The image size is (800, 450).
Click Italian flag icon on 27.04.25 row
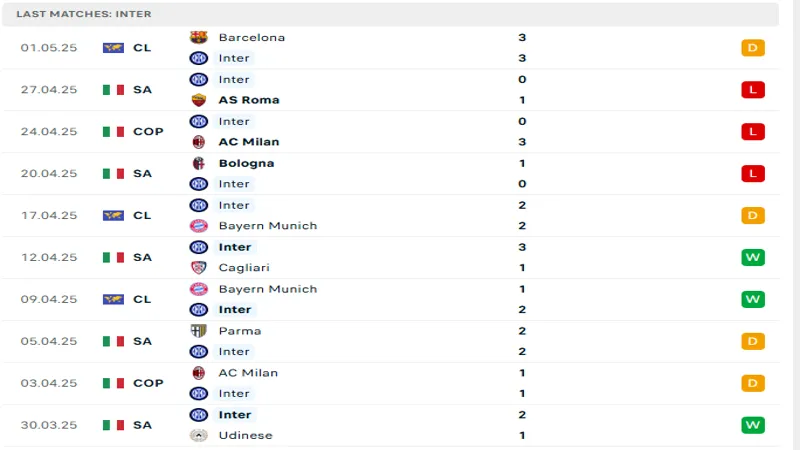coord(113,90)
